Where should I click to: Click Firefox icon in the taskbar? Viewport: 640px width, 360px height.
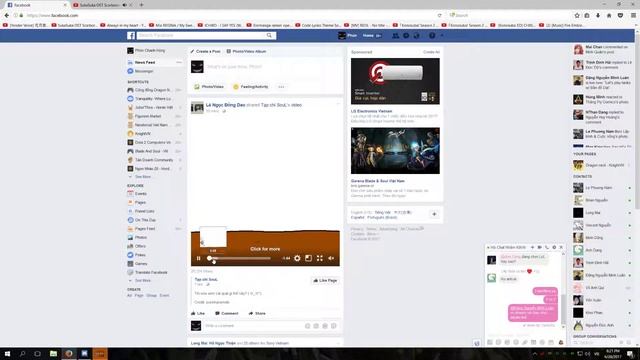[69, 353]
